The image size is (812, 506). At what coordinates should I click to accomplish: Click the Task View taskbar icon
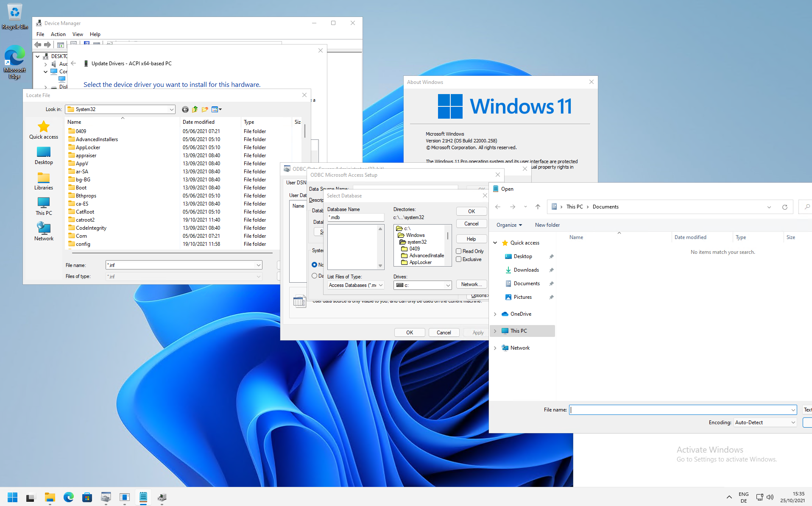[31, 497]
